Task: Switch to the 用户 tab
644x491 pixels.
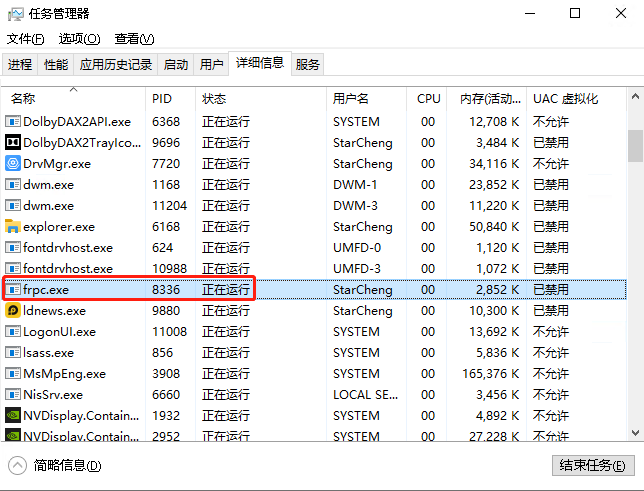Action: [x=212, y=65]
